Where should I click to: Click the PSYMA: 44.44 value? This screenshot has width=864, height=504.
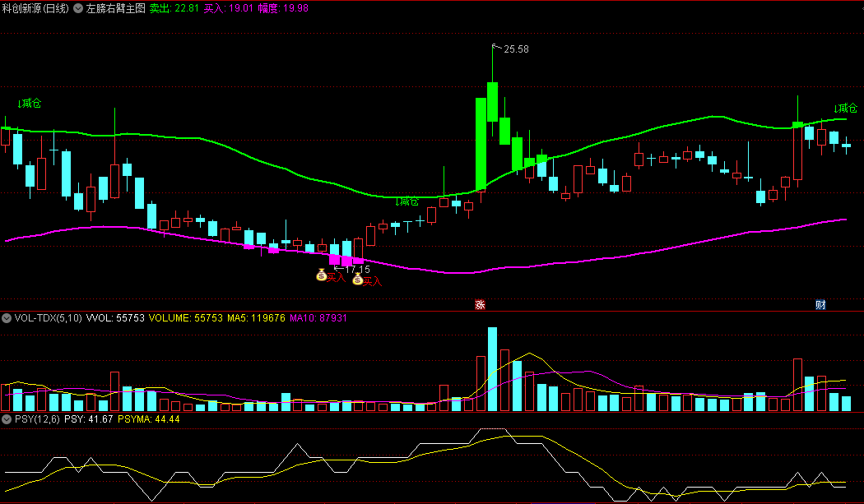tap(149, 419)
